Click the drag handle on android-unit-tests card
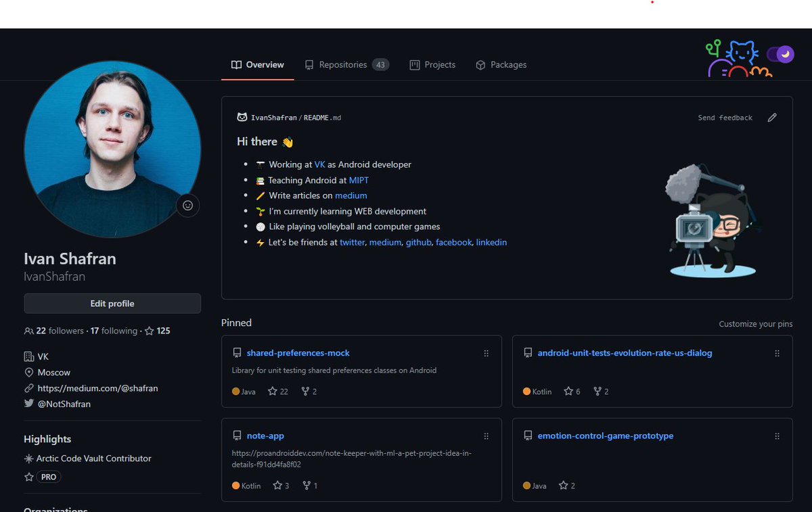 click(x=777, y=353)
